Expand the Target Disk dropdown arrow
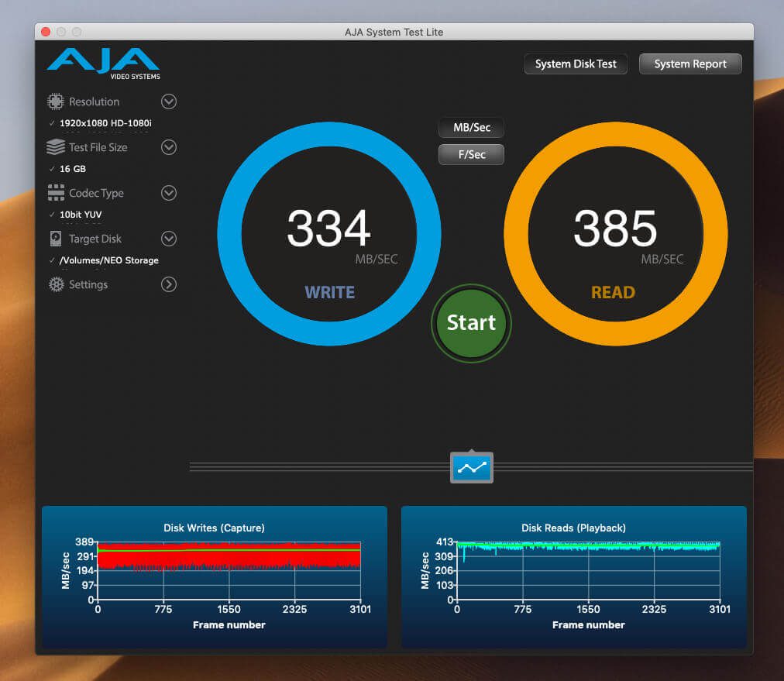The image size is (784, 681). coord(169,239)
